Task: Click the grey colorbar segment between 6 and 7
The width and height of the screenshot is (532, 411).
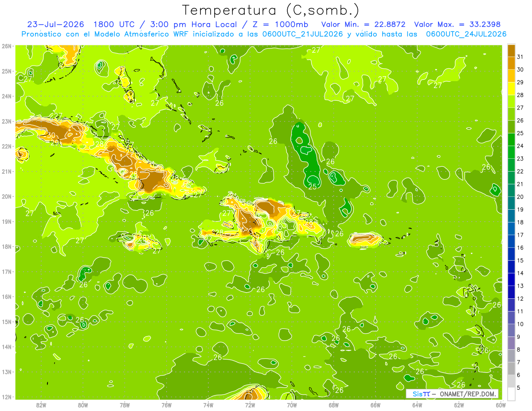Action: [x=511, y=368]
